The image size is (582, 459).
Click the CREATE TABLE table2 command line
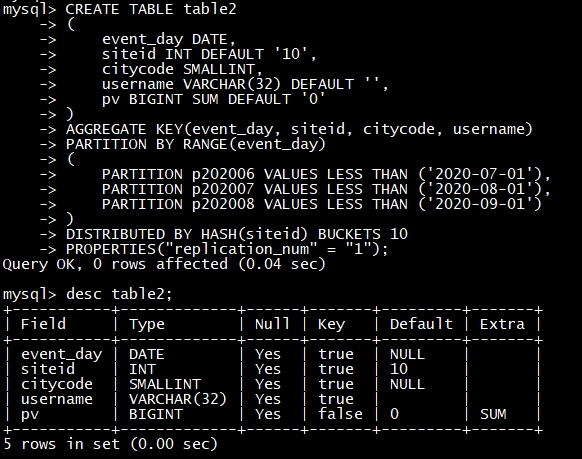[x=120, y=9]
